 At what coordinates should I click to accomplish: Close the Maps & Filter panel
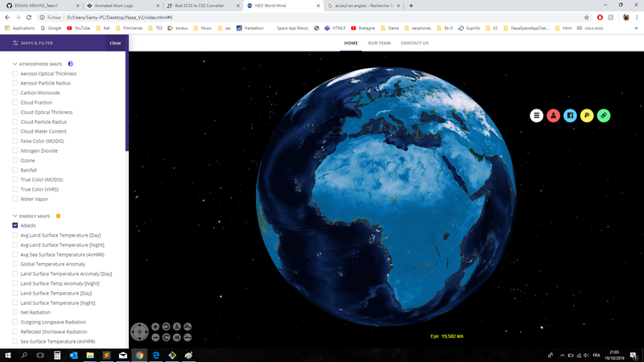[x=115, y=43]
